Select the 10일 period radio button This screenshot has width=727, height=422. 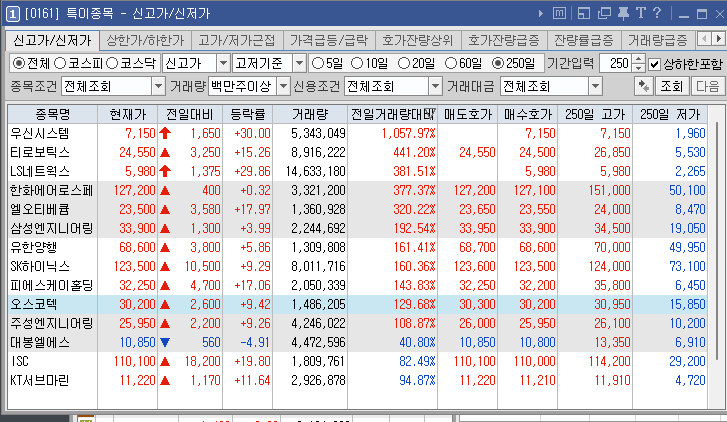click(x=357, y=63)
